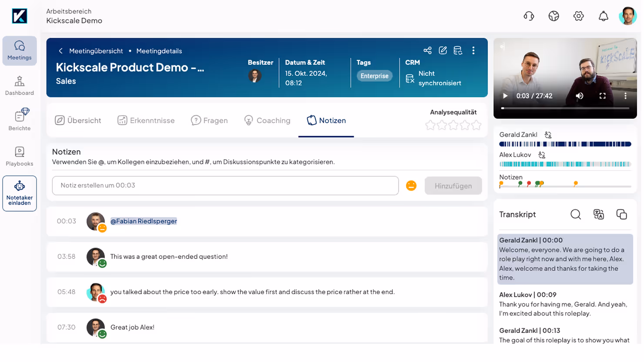The image size is (644, 362).
Task: Reassign speaker icon next to Alex Lukov
Action: (x=542, y=155)
